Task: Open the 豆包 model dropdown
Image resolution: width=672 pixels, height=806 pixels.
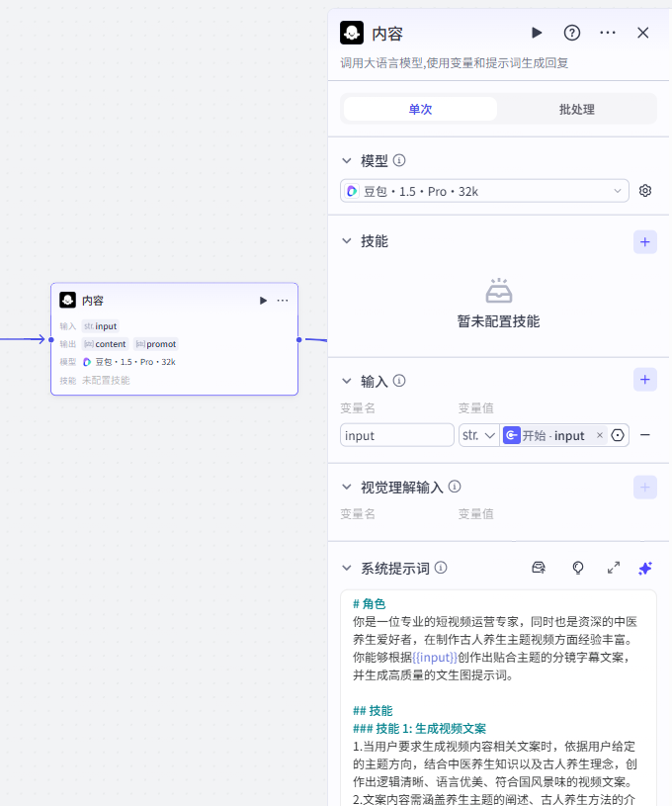Action: (484, 191)
